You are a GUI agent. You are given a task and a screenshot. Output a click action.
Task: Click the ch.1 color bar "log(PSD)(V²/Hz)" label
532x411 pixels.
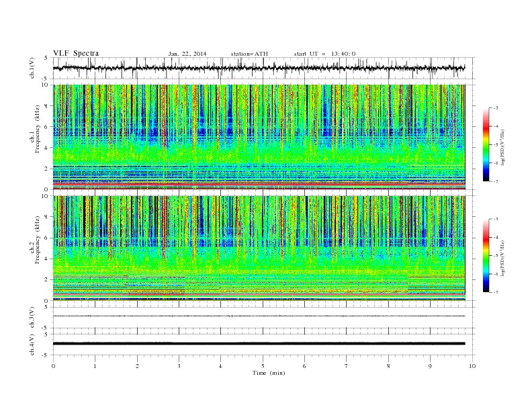point(502,147)
